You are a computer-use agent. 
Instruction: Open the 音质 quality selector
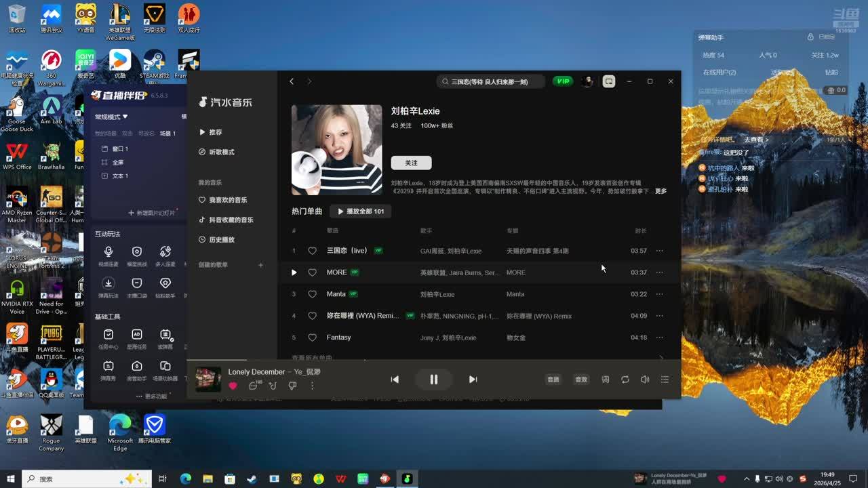pos(553,380)
